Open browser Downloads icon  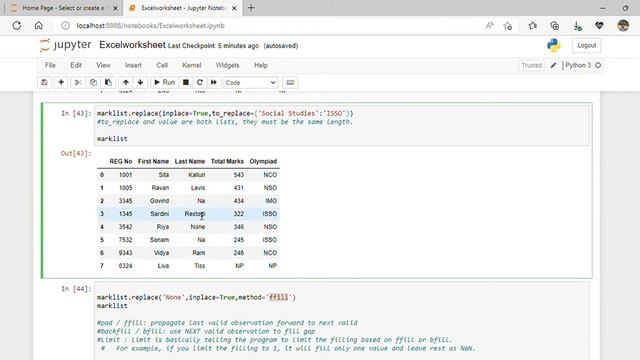click(x=577, y=26)
